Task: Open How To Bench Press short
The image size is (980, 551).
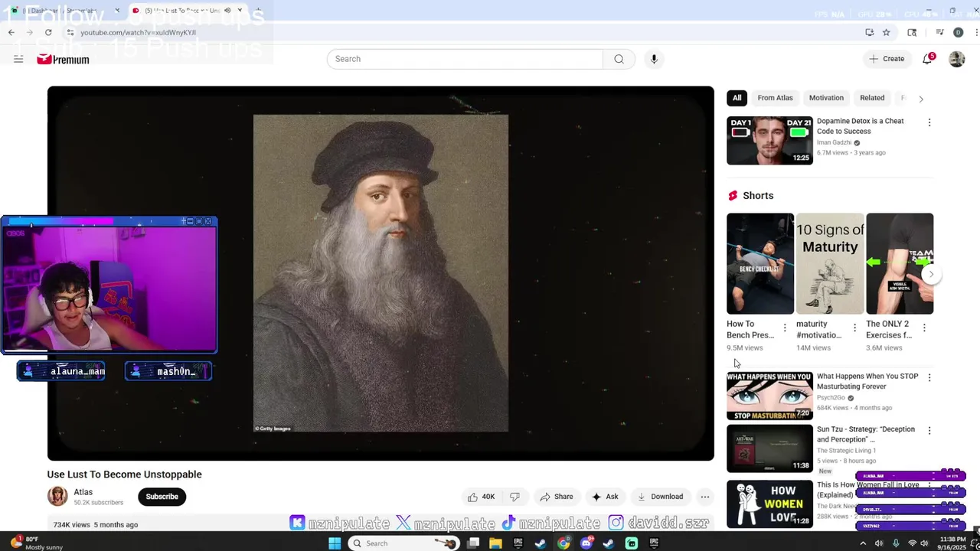Action: tap(760, 263)
